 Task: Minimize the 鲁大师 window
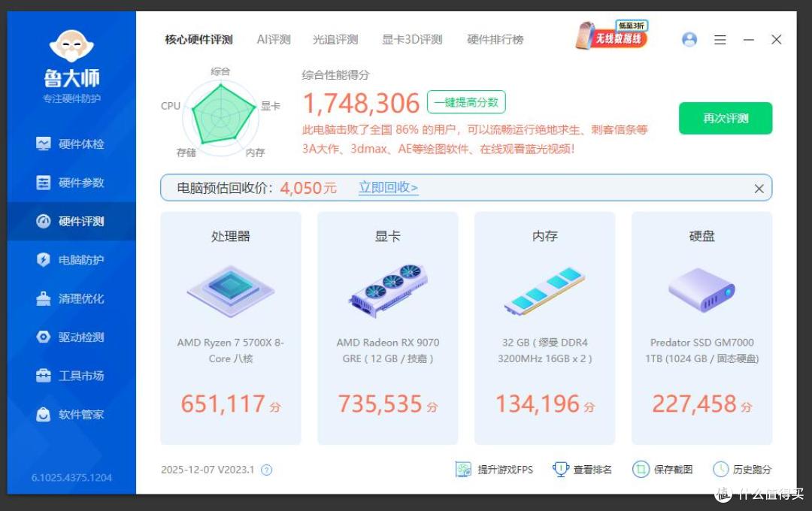(x=748, y=40)
